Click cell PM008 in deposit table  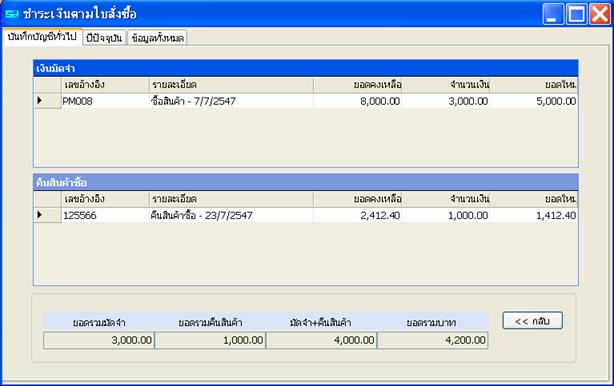coord(105,101)
